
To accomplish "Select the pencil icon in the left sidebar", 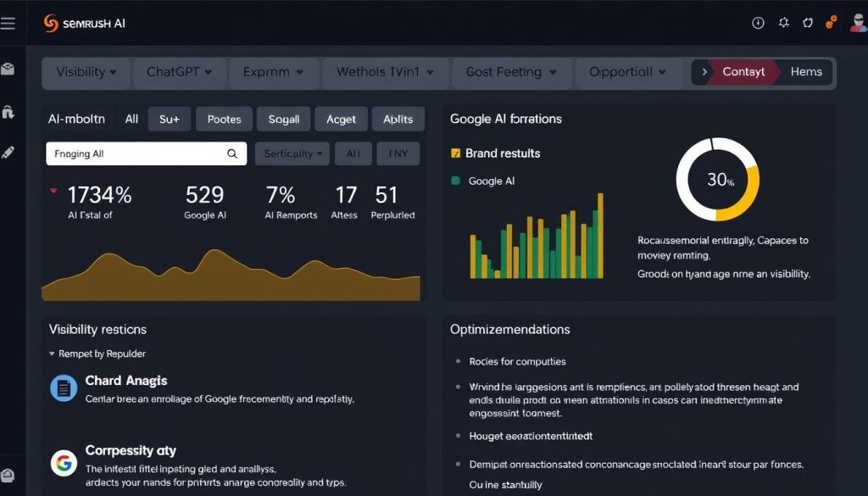I will (x=8, y=153).
